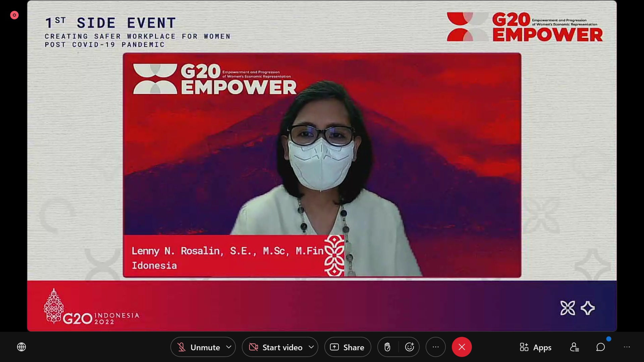Click the G20 Empower logo at top right
The height and width of the screenshot is (362, 644).
(525, 27)
